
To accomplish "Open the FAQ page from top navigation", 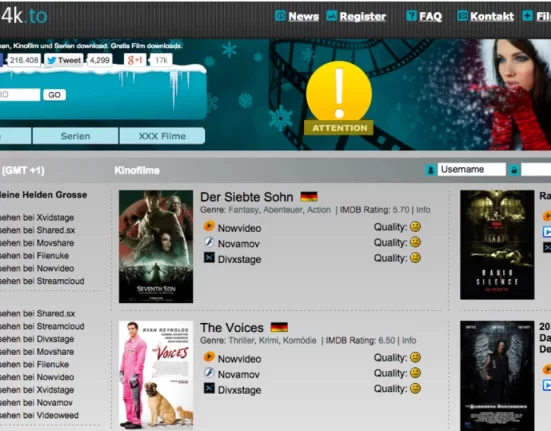I will 430,16.
